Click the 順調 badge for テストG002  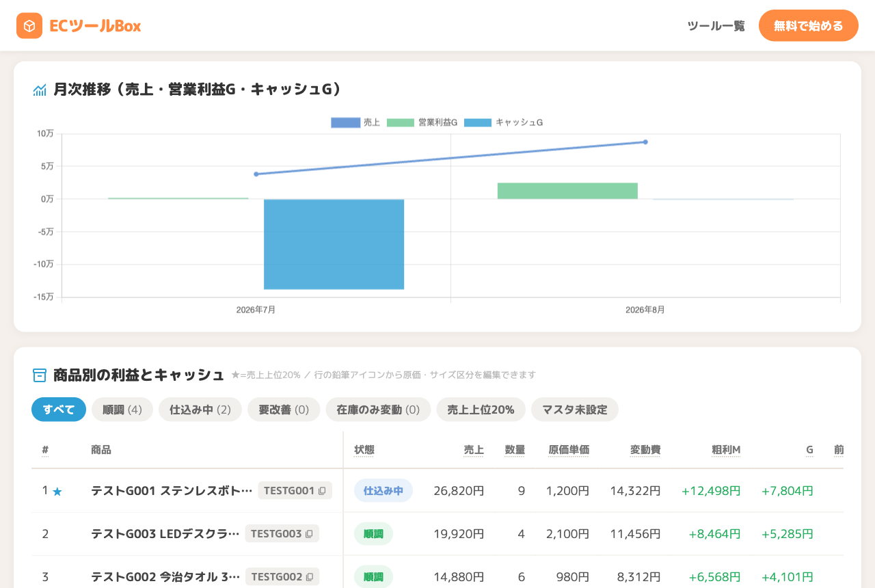coord(373,576)
